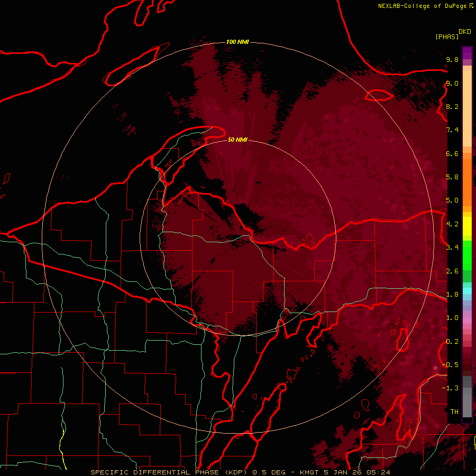
Task: Pick the purple band atop the color scale
Action: [467, 53]
